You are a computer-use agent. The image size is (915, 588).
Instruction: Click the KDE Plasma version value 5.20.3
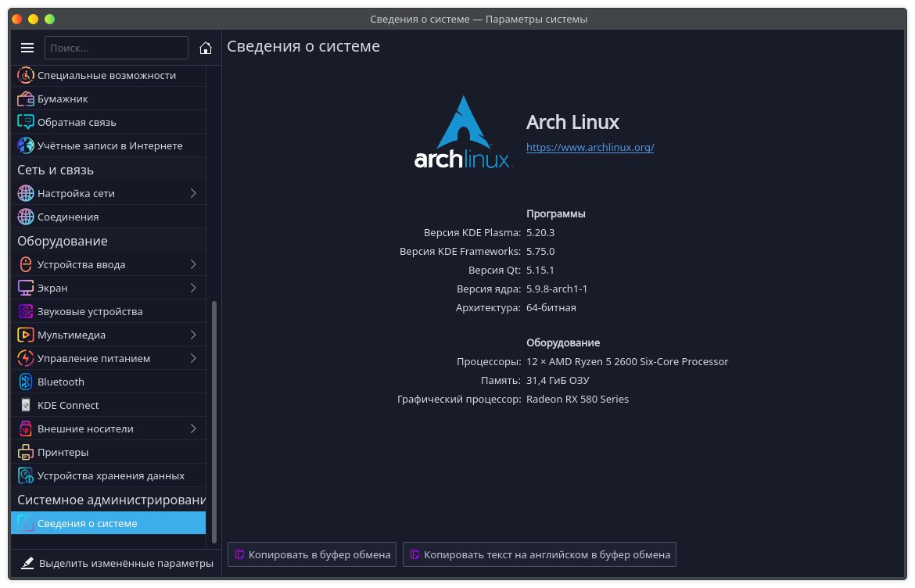[540, 233]
